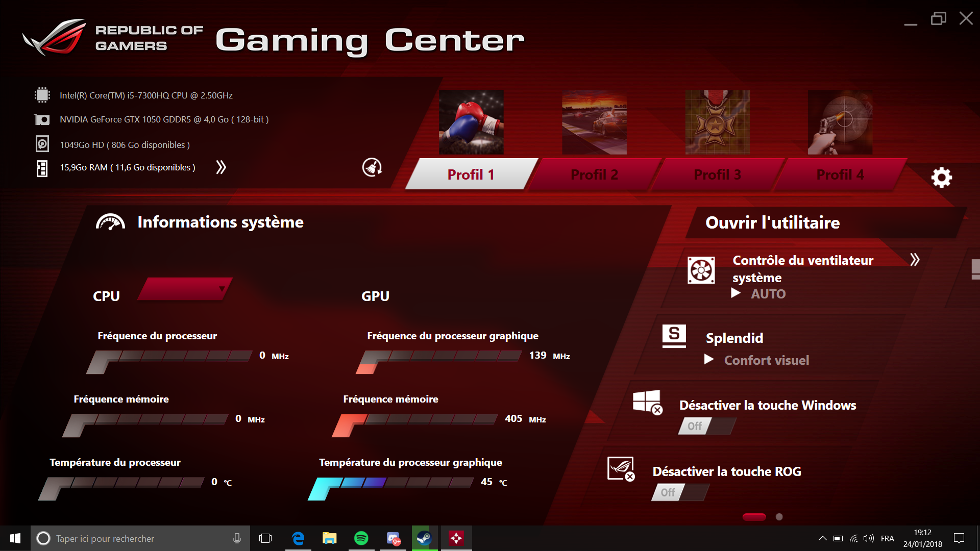Screen dimensions: 980x551
Task: Open Contrôle du ventilateur système
Action: pyautogui.click(x=803, y=269)
